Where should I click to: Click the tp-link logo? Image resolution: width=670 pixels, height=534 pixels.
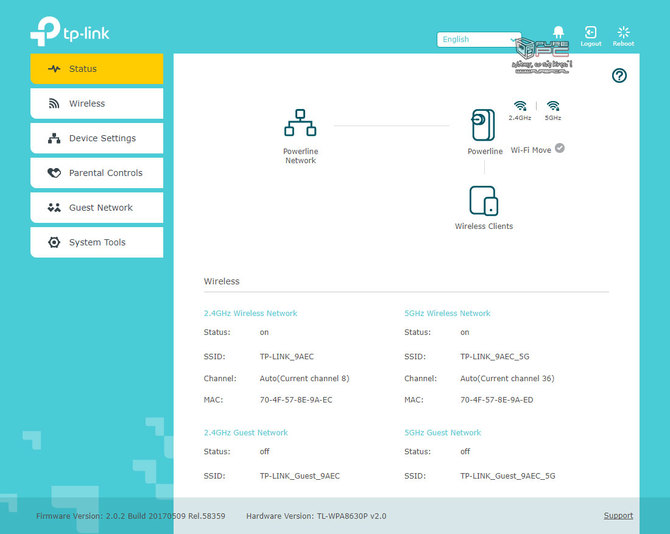(x=70, y=31)
